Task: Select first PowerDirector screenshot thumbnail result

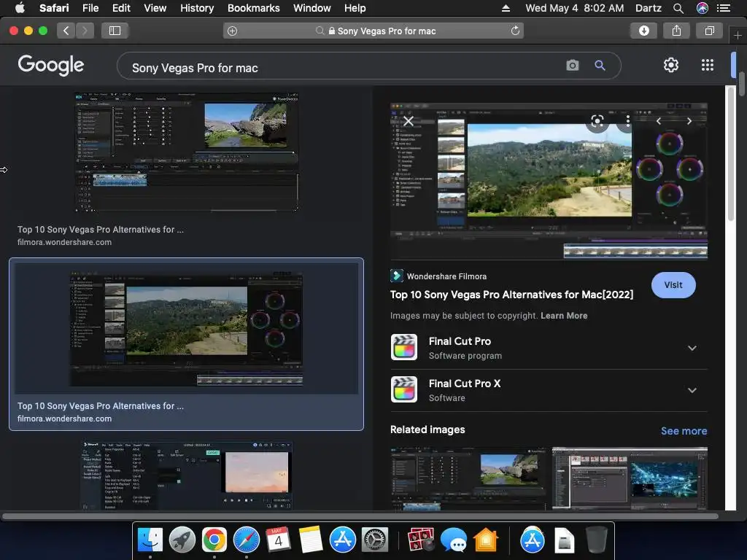Action: (x=187, y=152)
